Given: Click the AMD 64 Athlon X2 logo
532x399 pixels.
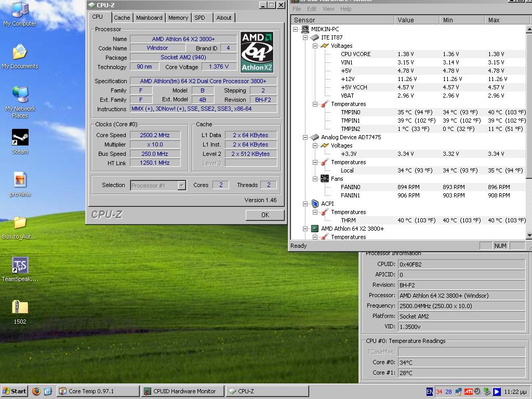Looking at the screenshot, I should tap(257, 52).
